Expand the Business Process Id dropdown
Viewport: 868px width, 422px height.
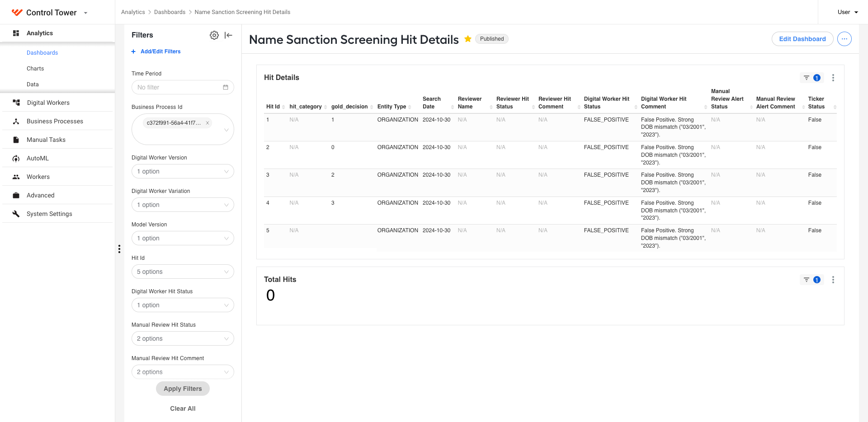[x=226, y=130]
